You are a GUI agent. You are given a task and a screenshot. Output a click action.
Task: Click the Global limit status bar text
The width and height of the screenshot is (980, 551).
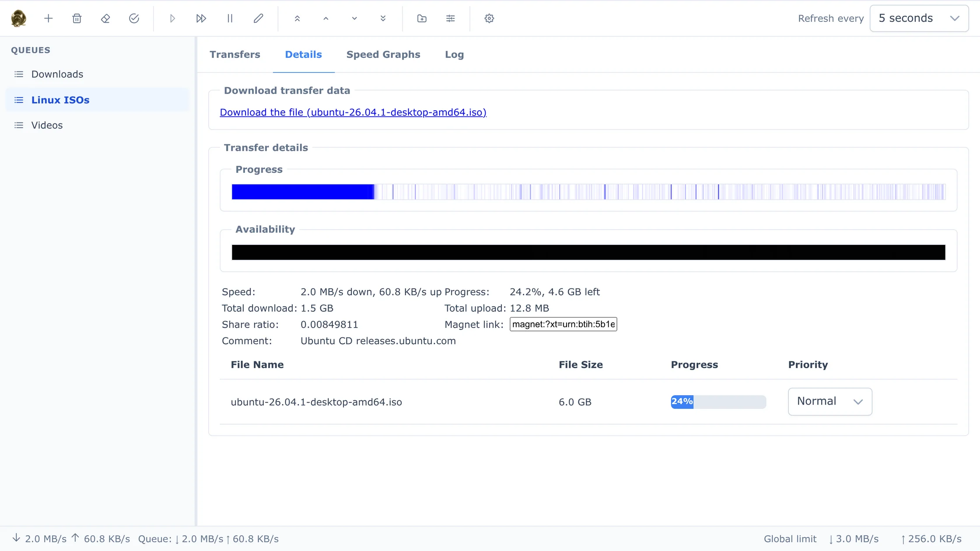[x=790, y=539]
